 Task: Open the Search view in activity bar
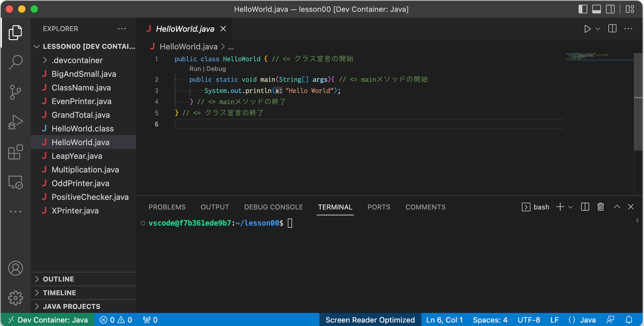point(16,62)
